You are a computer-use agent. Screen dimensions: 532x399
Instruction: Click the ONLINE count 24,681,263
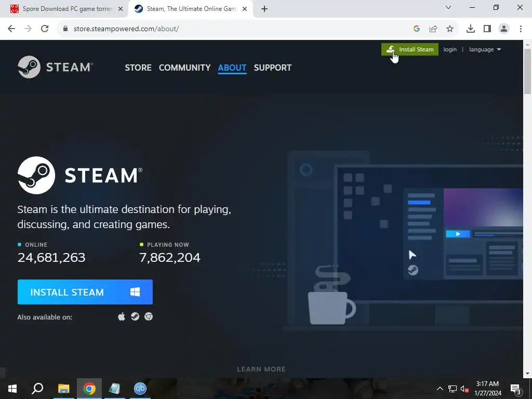click(x=51, y=258)
